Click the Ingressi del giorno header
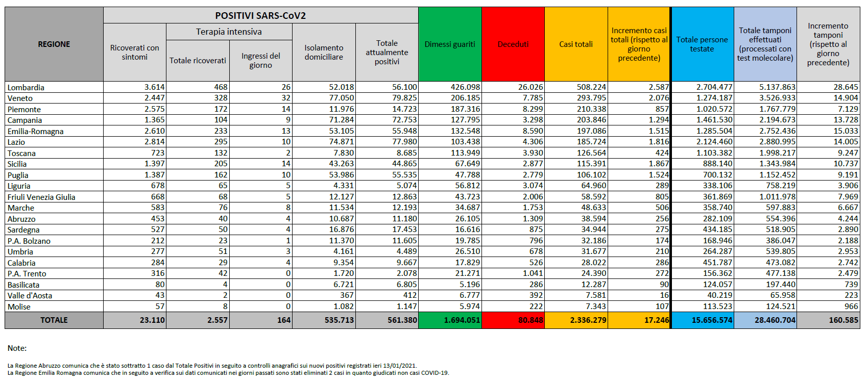 click(260, 60)
